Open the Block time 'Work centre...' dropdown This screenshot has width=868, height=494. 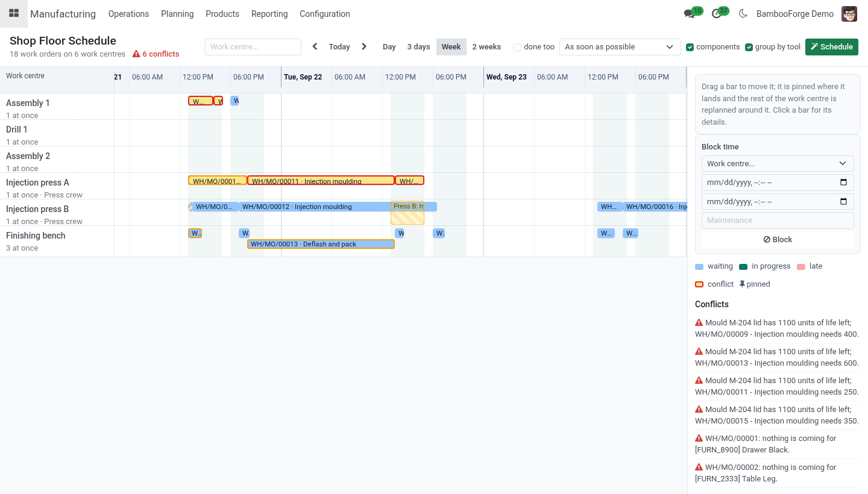pyautogui.click(x=778, y=163)
